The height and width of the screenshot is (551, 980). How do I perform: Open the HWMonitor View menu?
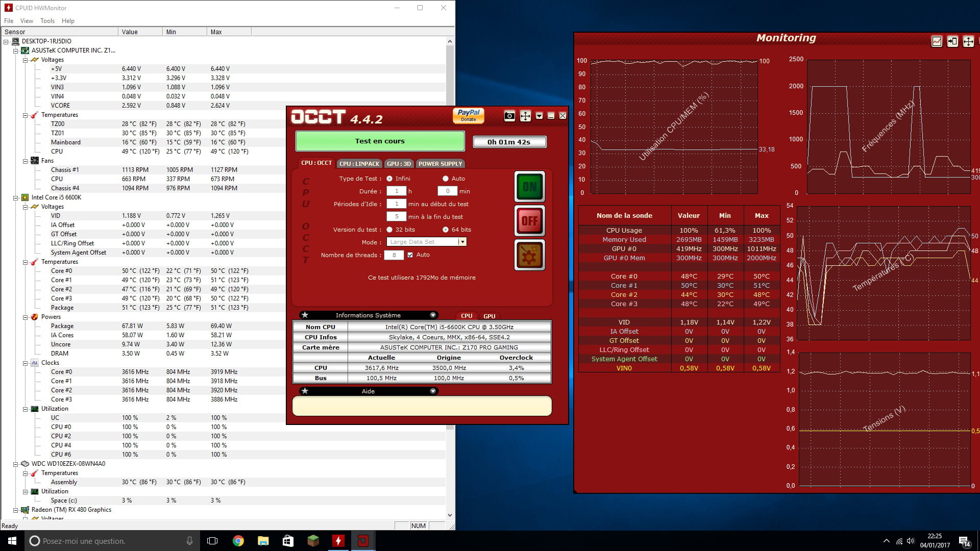(x=27, y=21)
